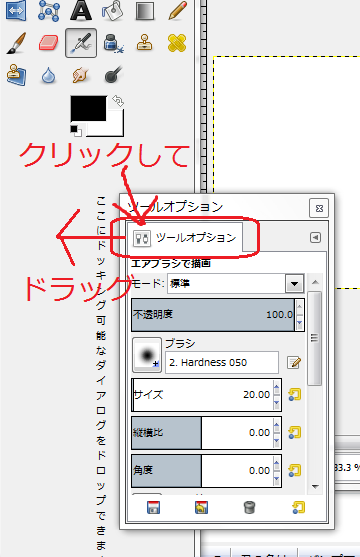Increase 角度 value with up arrow
The height and width of the screenshot is (557, 360).
click(x=276, y=463)
